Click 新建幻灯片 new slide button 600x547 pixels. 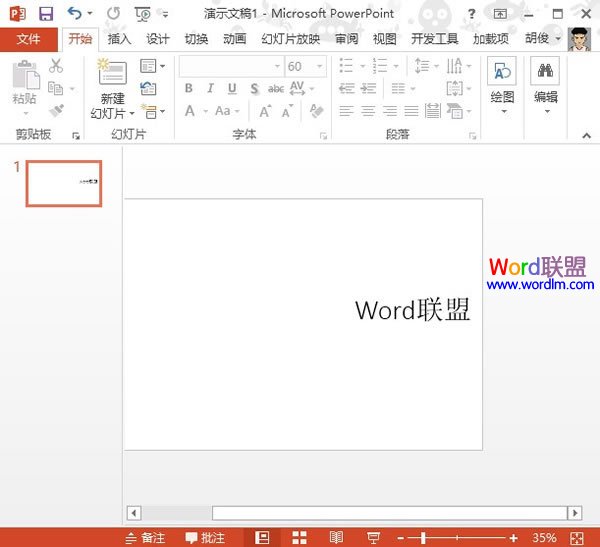(112, 89)
